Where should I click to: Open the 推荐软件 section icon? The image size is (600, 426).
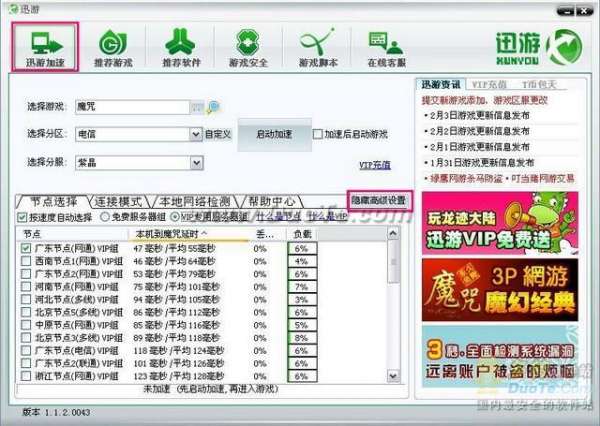pos(181,48)
